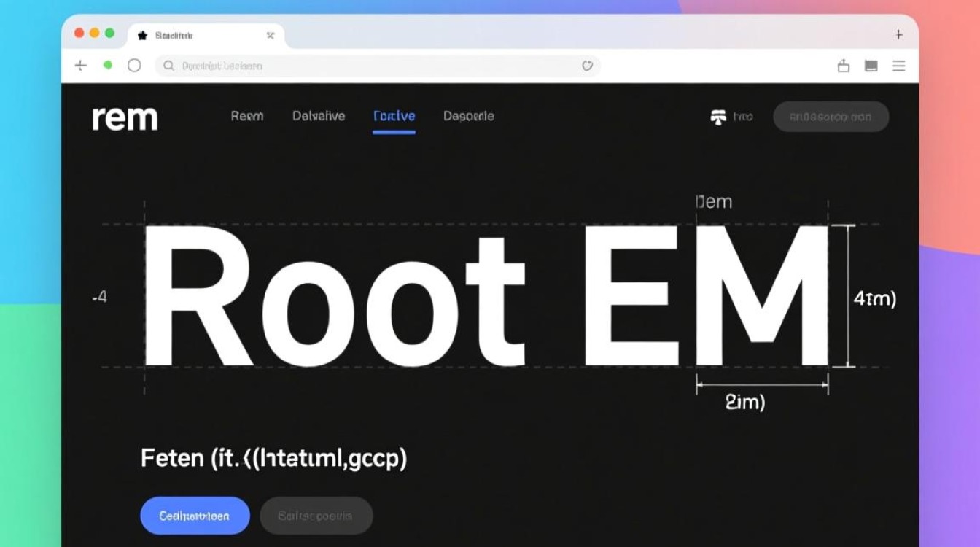Click the circle icon beside address bar

134,66
